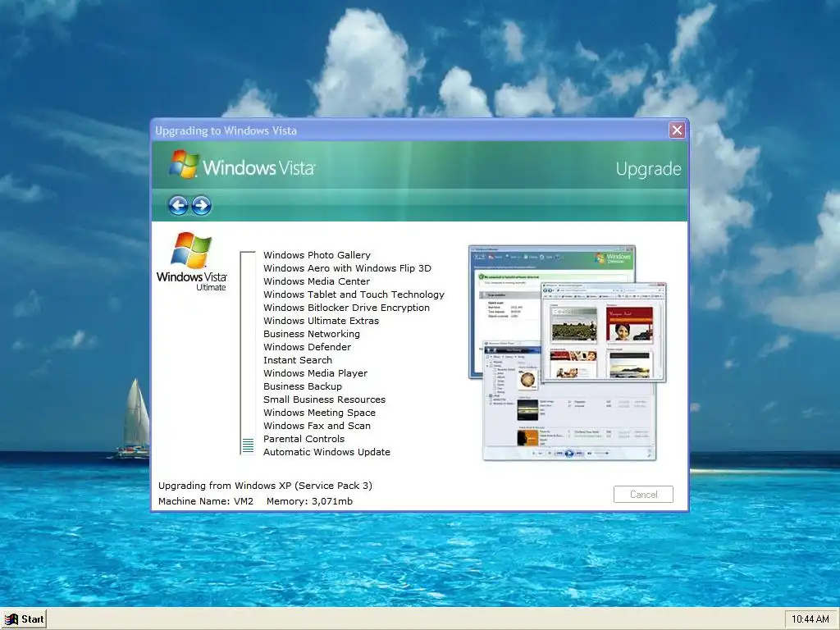Open the Start menu
Screen dimensions: 840x630
[24, 619]
